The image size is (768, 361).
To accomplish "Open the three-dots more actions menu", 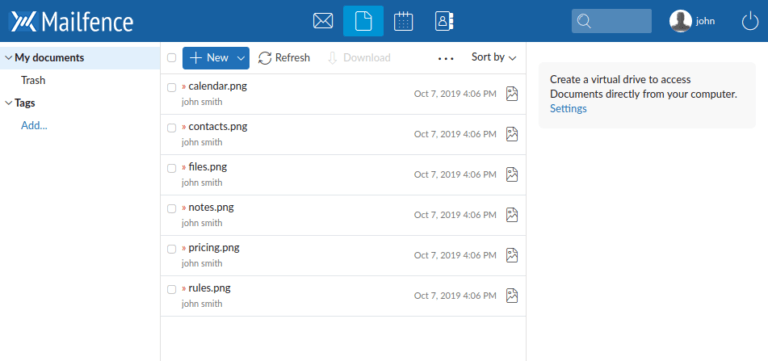I will click(x=446, y=58).
